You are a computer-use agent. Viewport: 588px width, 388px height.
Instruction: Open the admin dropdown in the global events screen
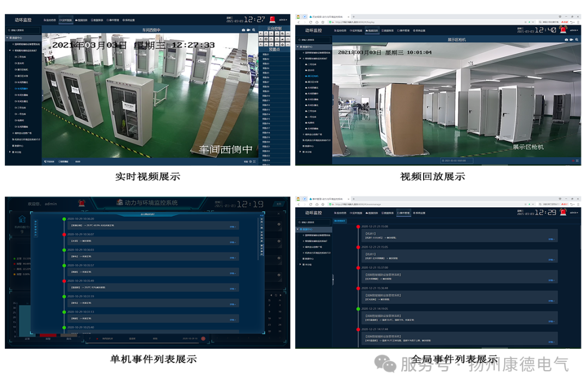[574, 213]
